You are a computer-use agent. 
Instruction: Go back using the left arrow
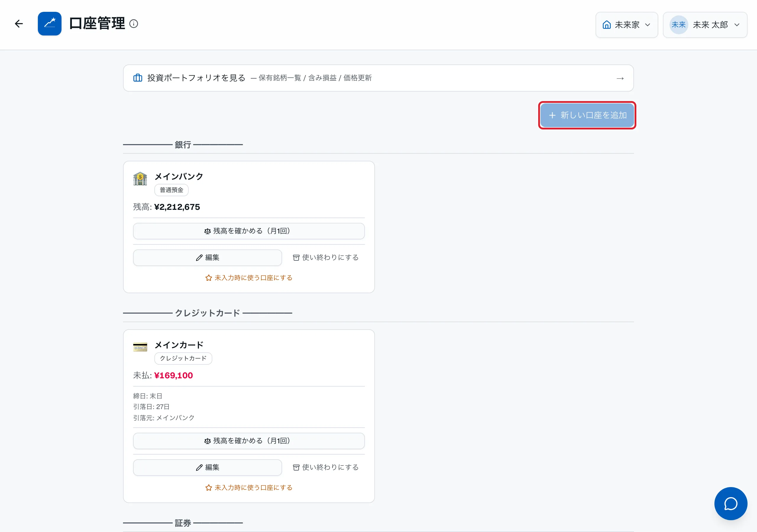click(x=19, y=24)
